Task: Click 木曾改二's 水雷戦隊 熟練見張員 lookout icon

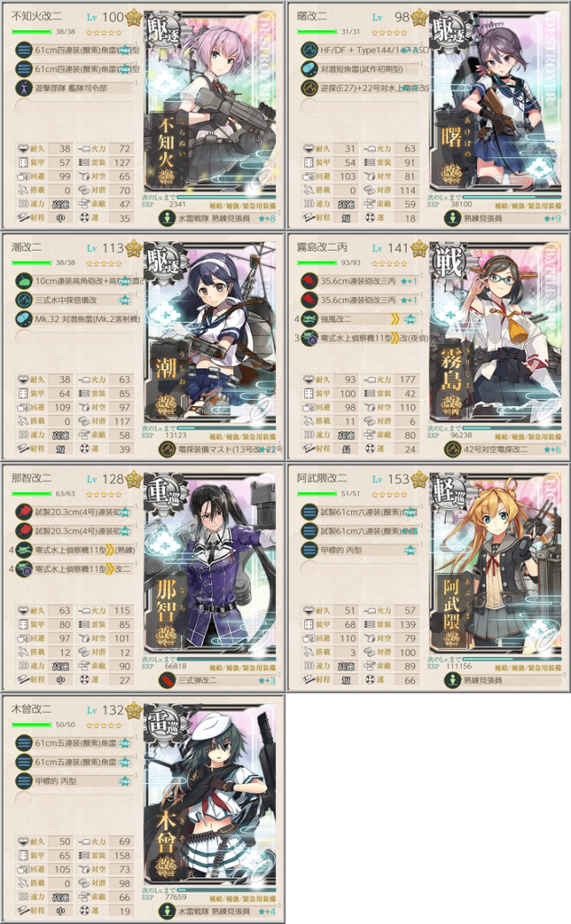Action: coord(168,911)
